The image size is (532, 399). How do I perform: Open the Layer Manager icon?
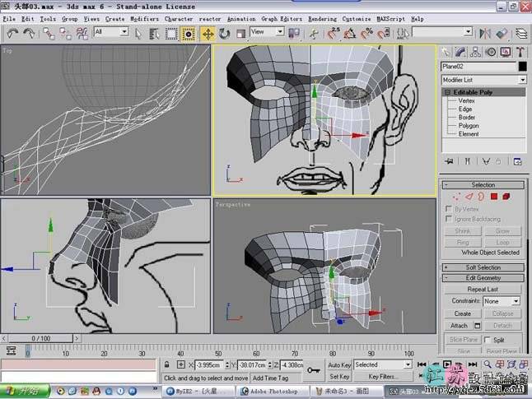pos(521,33)
